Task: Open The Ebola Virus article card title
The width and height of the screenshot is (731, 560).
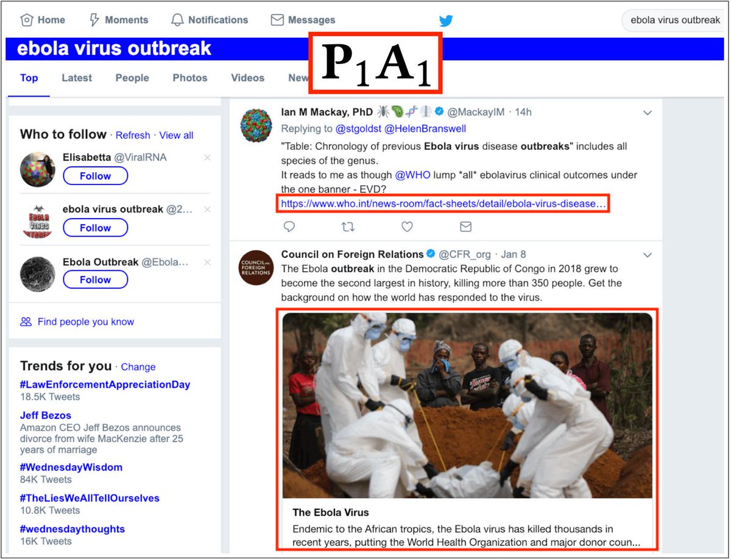Action: coord(331,512)
